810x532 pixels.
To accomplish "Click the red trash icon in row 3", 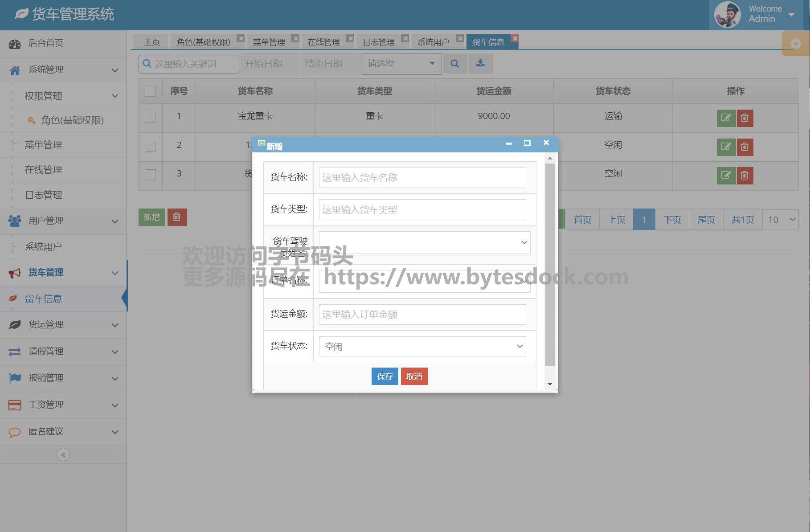I will 745,176.
